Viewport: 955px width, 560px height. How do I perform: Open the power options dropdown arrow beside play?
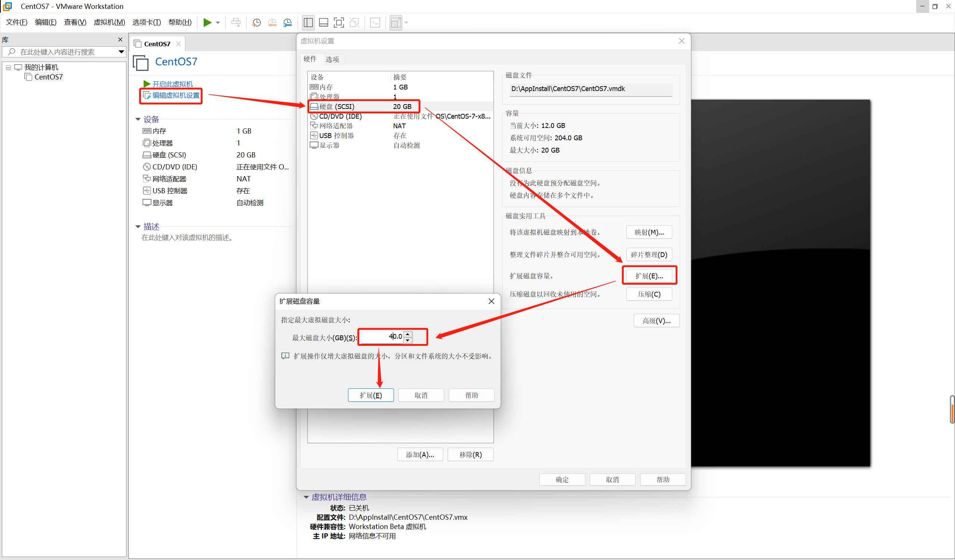[x=218, y=23]
